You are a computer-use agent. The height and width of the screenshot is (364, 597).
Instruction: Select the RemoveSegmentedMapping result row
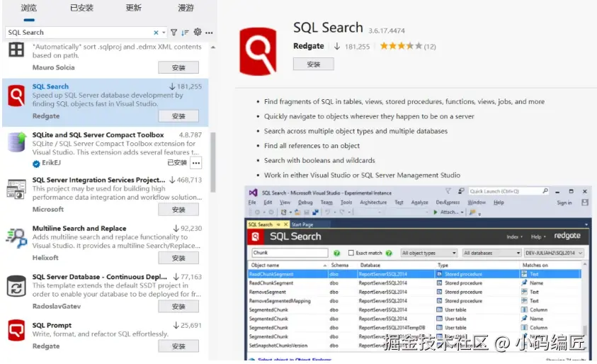click(414, 301)
